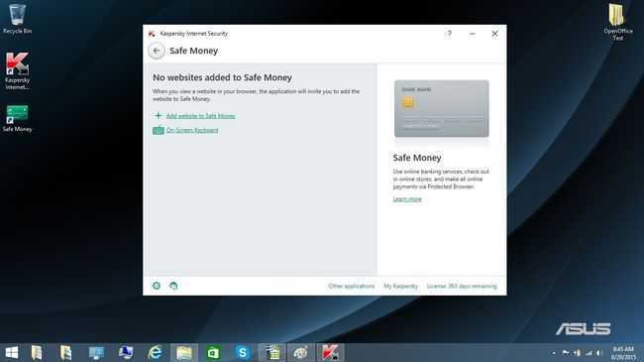
Task: Open the Windows Start button
Action: (12, 352)
